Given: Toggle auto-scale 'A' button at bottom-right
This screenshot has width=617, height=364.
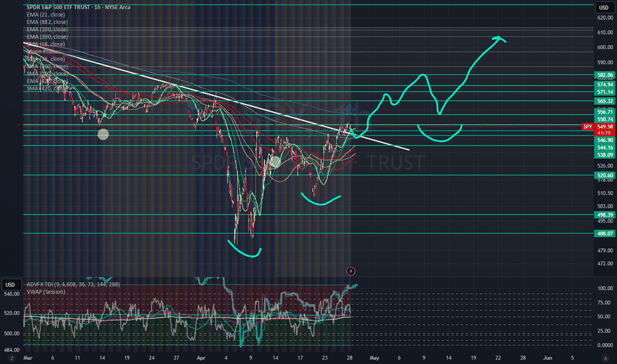Looking at the screenshot, I should [x=605, y=358].
